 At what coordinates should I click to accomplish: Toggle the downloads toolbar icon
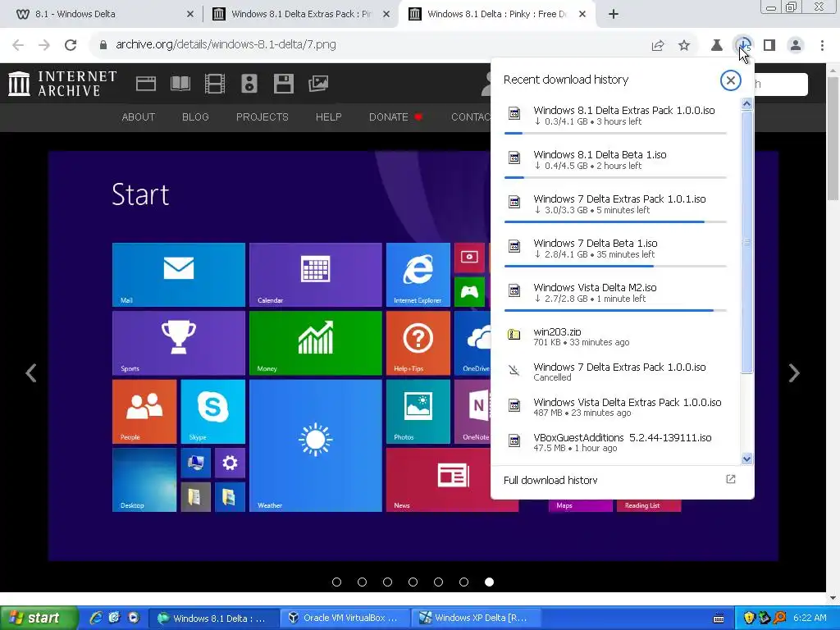point(743,45)
